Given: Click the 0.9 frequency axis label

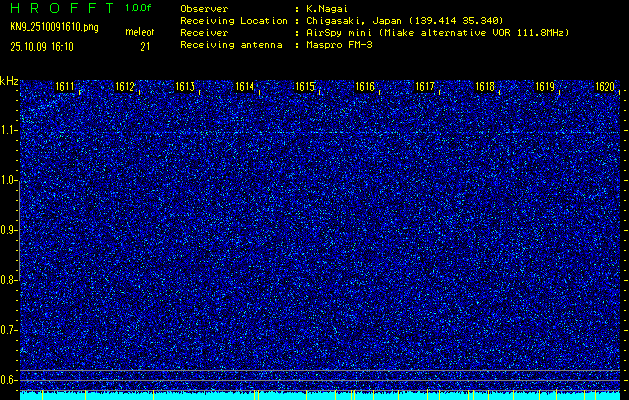Looking at the screenshot, I should tap(9, 230).
